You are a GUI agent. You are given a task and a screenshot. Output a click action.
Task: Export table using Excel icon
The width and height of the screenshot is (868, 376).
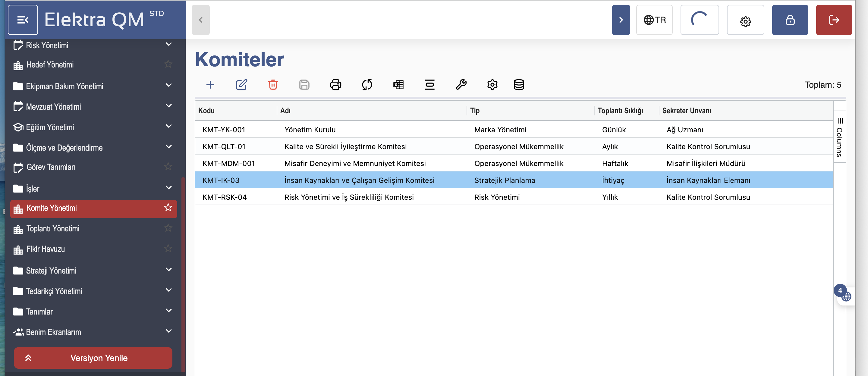coord(398,85)
